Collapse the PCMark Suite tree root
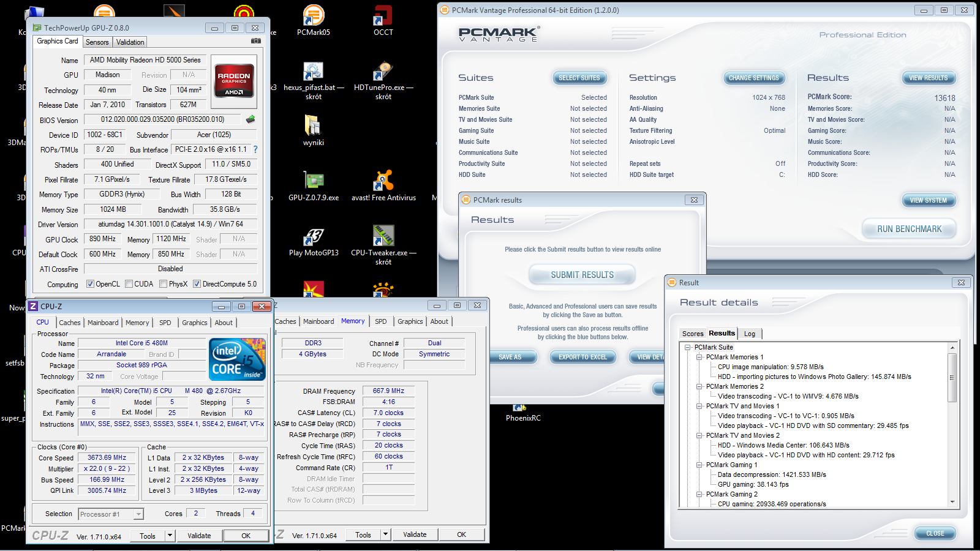980x551 pixels. 688,347
